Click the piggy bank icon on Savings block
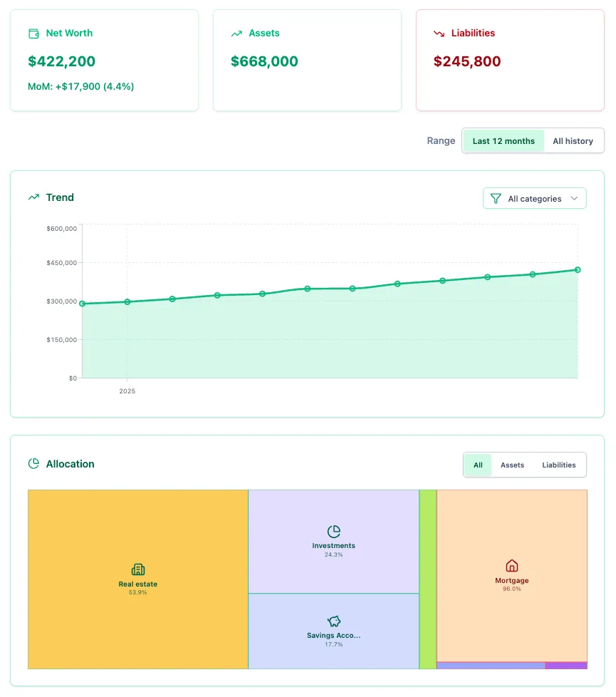Viewport: 616px width, 697px height. 333,621
